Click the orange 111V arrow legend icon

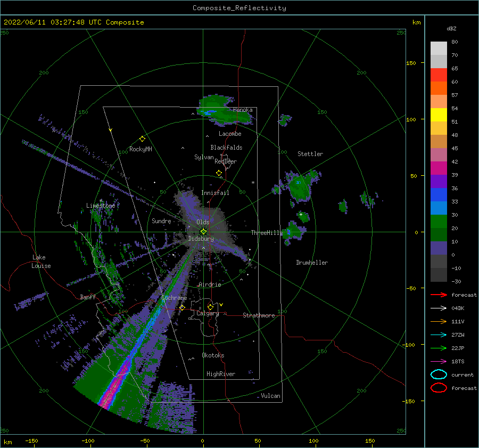pyautogui.click(x=439, y=321)
